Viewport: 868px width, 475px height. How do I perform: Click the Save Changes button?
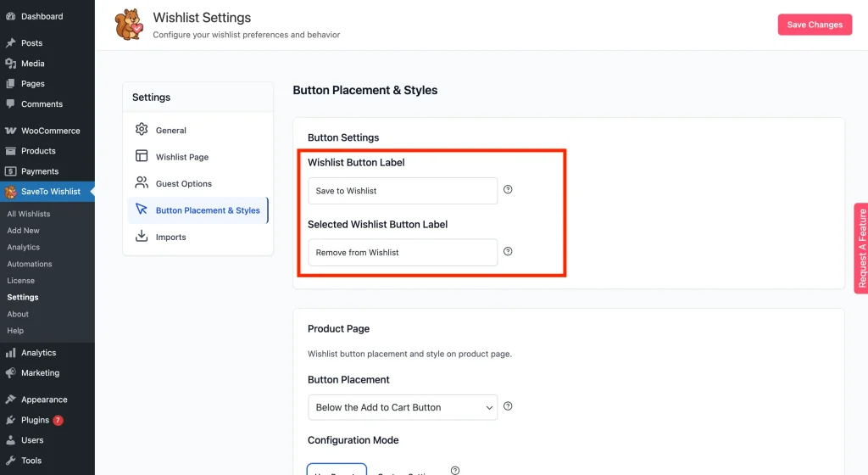tap(815, 25)
